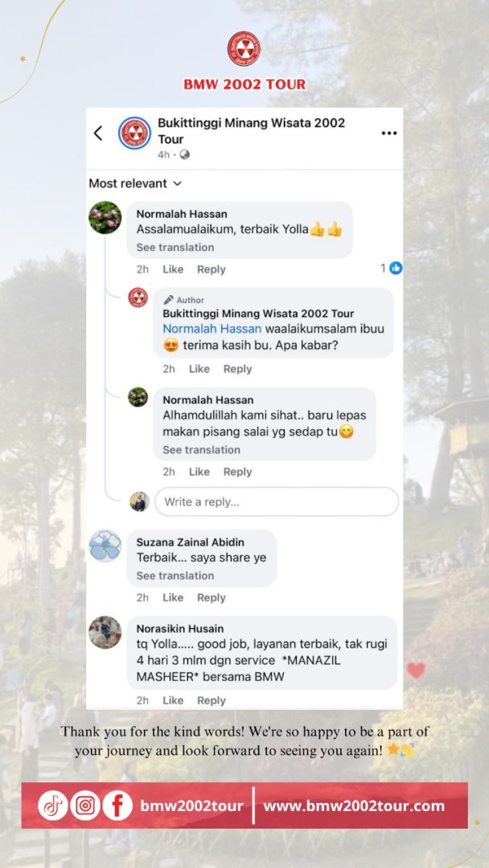This screenshot has width=489, height=868.
Task: See translation of Suzana's Terbaik comment
Action: point(175,575)
